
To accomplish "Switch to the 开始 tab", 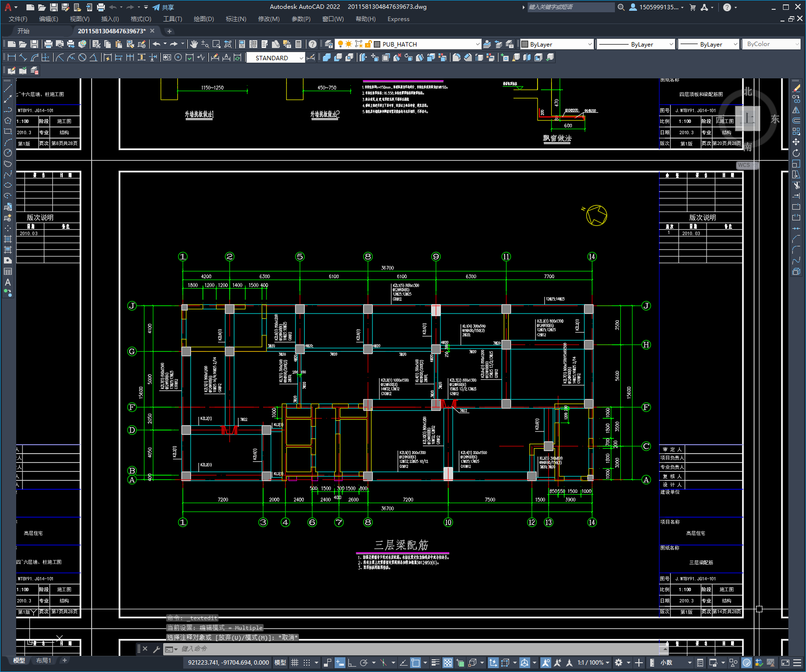I will (24, 31).
